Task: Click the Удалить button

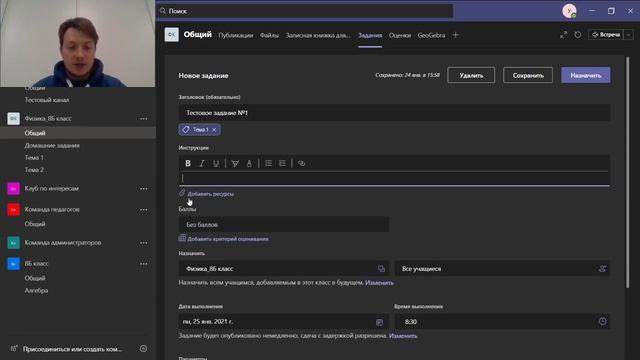Action: [x=471, y=76]
